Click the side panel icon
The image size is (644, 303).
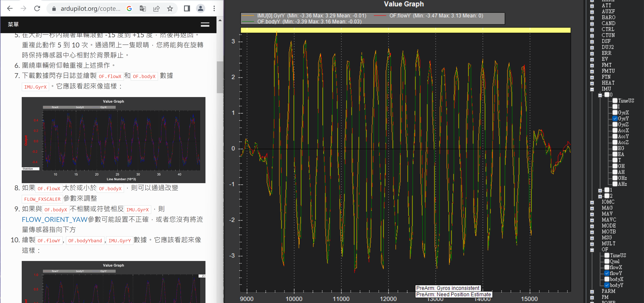click(x=187, y=8)
